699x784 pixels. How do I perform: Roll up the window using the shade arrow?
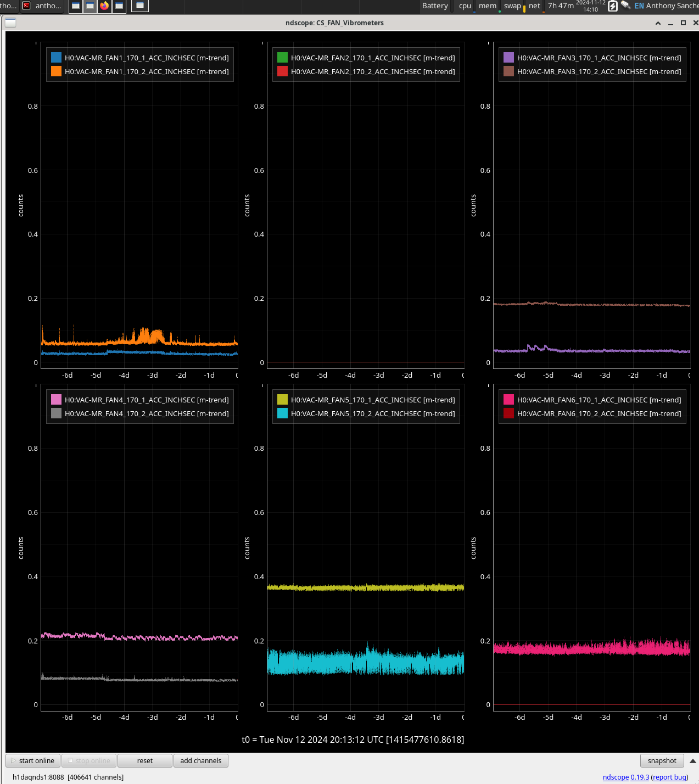point(658,23)
